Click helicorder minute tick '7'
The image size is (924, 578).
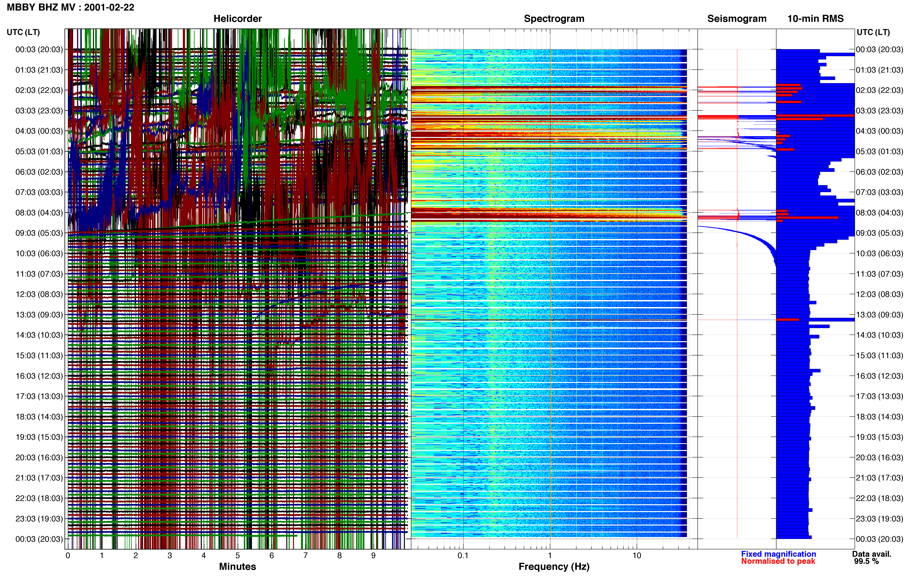(306, 556)
